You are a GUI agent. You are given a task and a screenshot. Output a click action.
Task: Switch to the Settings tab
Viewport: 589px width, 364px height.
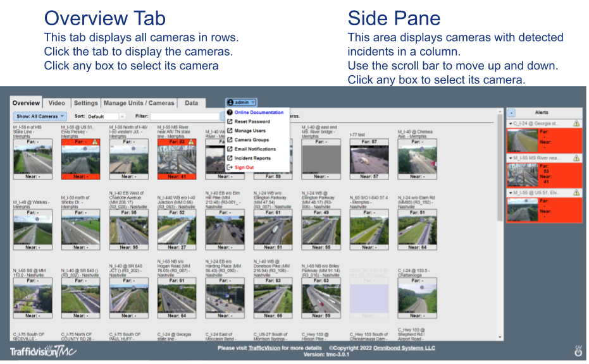pos(85,103)
